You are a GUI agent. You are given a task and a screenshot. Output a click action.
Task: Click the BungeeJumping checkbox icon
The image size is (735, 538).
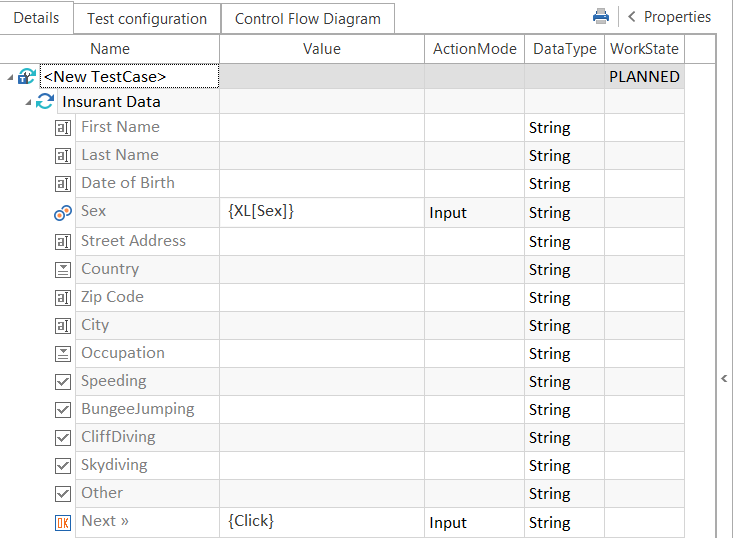coord(62,409)
